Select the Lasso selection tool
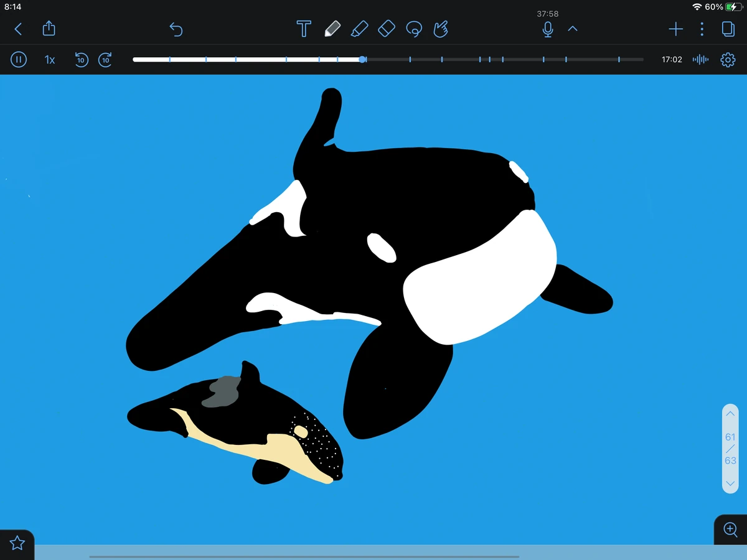 pyautogui.click(x=414, y=29)
